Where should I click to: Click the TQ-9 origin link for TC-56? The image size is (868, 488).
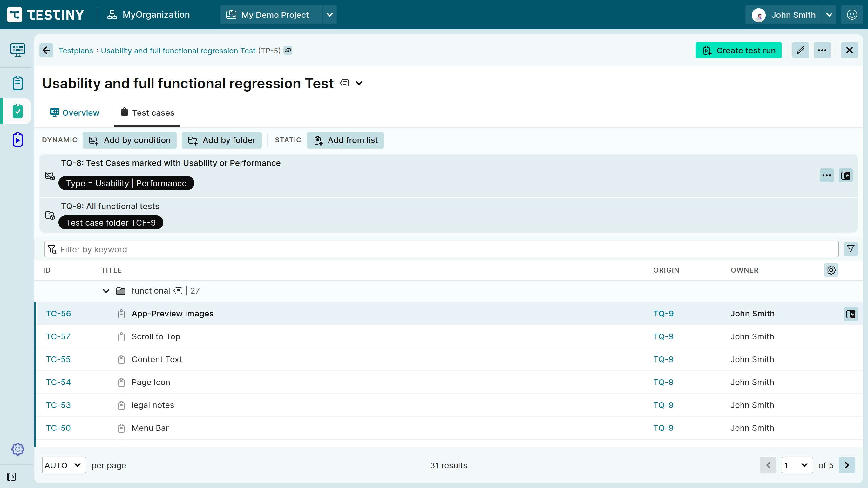point(663,313)
